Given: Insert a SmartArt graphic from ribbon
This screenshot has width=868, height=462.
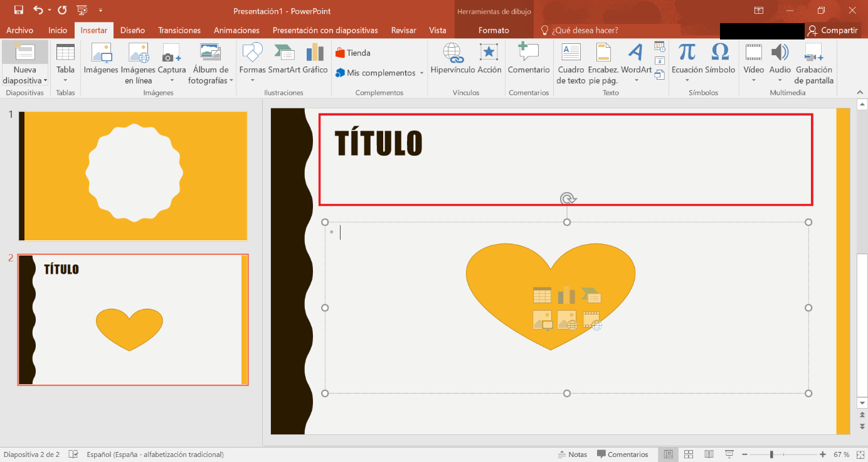Looking at the screenshot, I should point(284,58).
